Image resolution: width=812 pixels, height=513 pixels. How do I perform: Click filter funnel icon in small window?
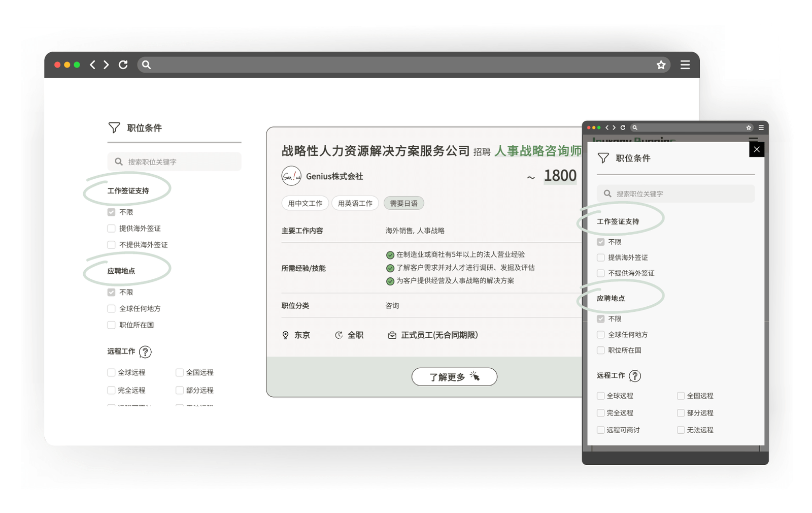[x=603, y=158]
